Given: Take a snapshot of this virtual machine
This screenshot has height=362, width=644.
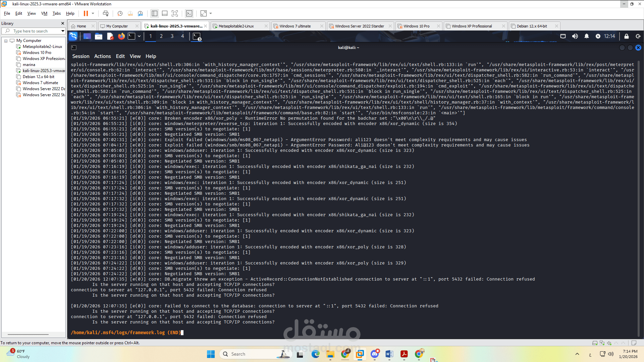Looking at the screenshot, I should point(120,13).
